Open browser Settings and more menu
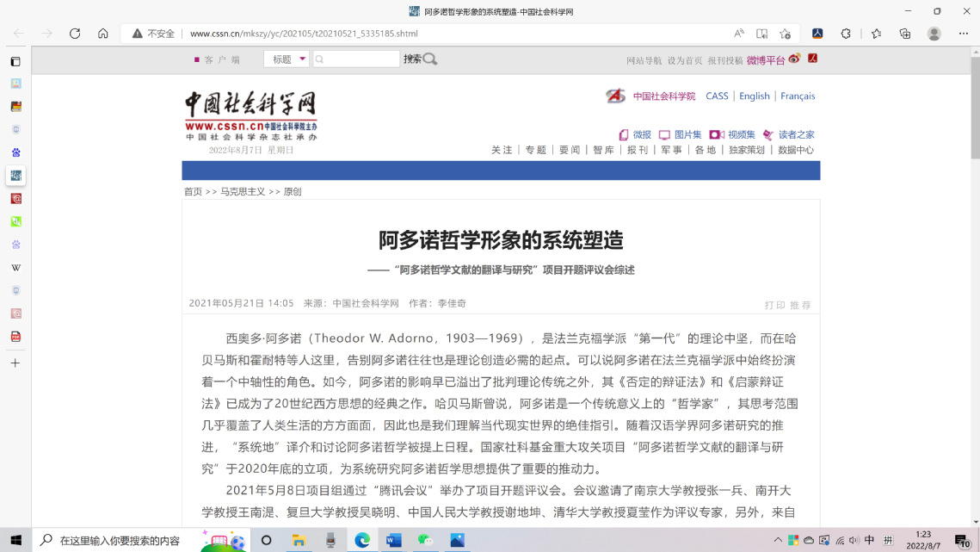 (x=963, y=34)
